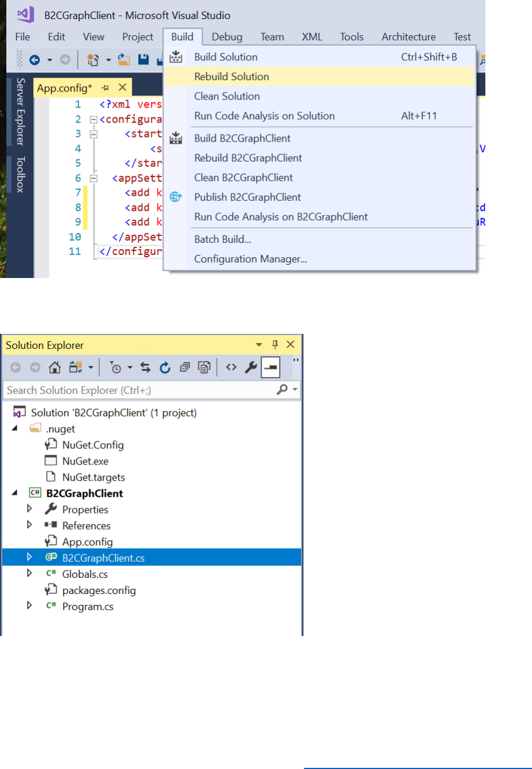Click Pending Changes Filter clock icon

tap(117, 367)
